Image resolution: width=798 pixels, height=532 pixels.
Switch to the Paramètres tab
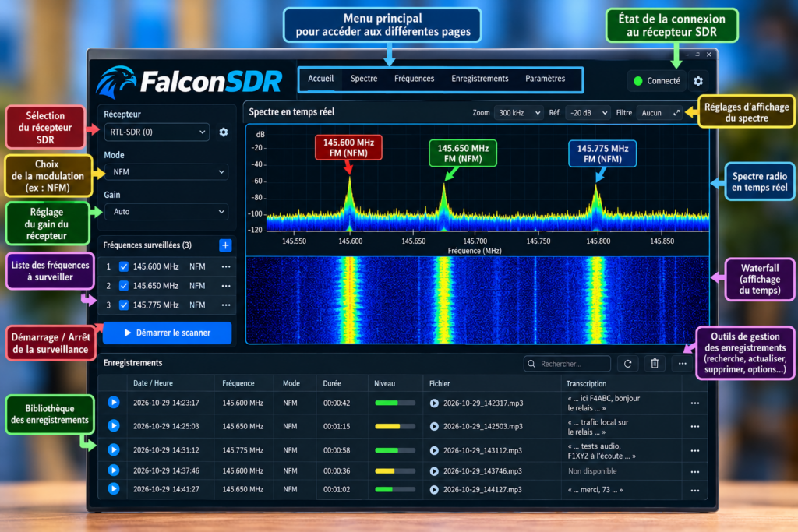pos(545,79)
